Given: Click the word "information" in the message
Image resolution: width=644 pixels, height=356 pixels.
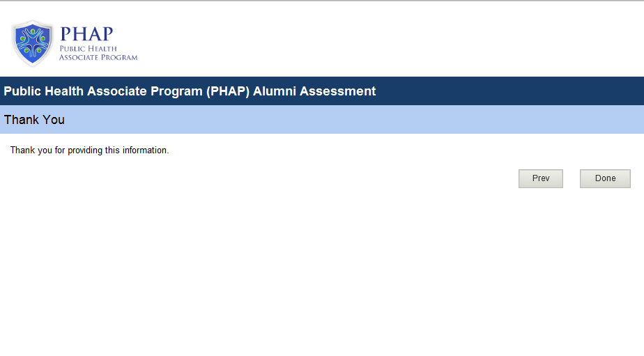Looking at the screenshot, I should [145, 150].
